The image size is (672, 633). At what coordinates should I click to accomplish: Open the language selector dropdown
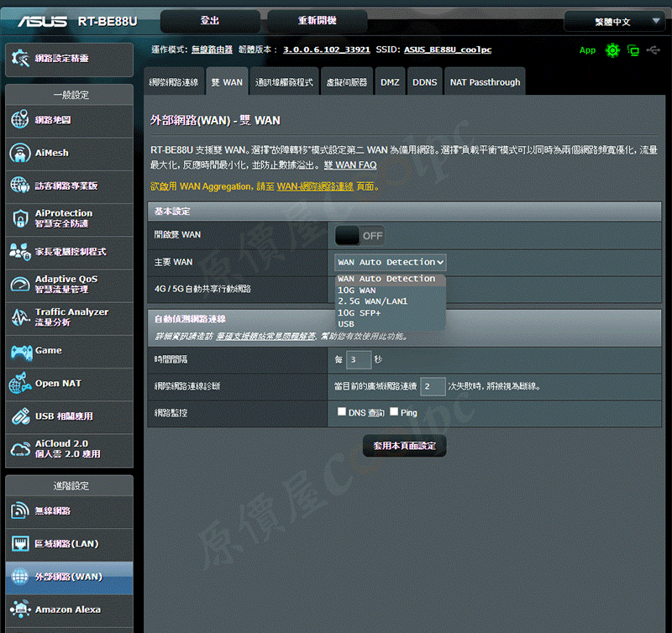(614, 22)
